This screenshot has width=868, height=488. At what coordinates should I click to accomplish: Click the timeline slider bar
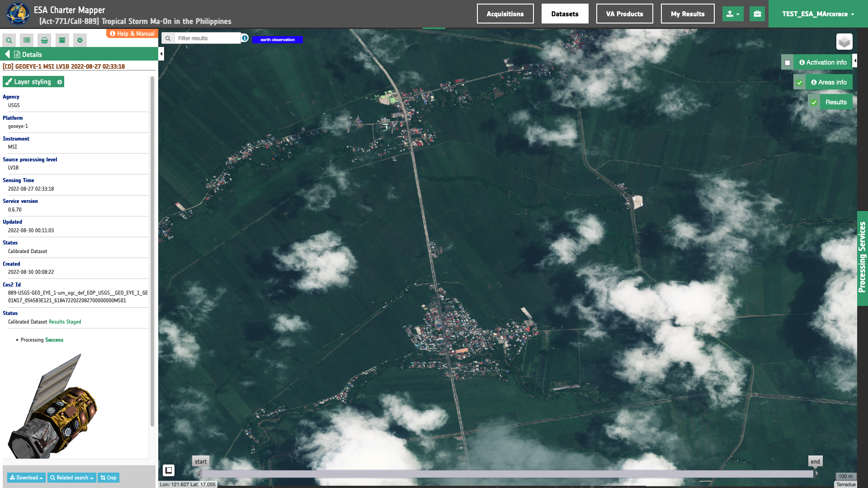tap(507, 474)
